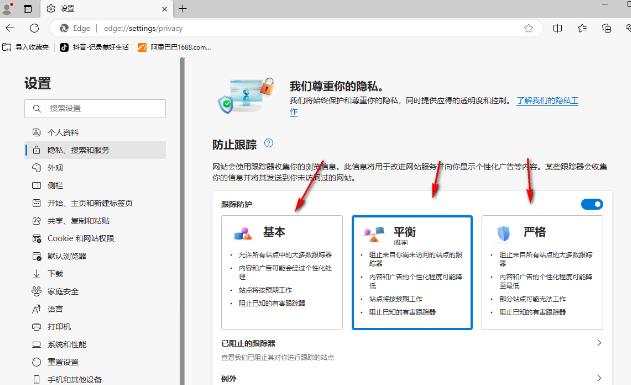631x385 pixels.
Task: Open new tab with plus button
Action: click(183, 8)
